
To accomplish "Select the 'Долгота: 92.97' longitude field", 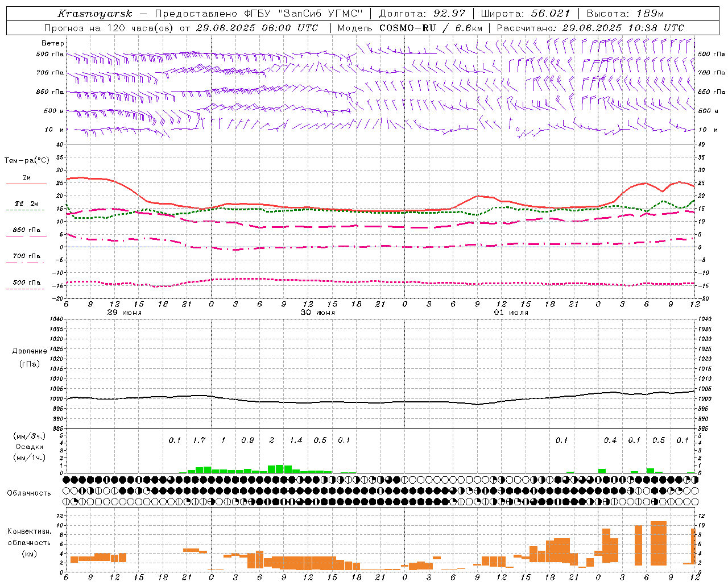I will coord(422,14).
